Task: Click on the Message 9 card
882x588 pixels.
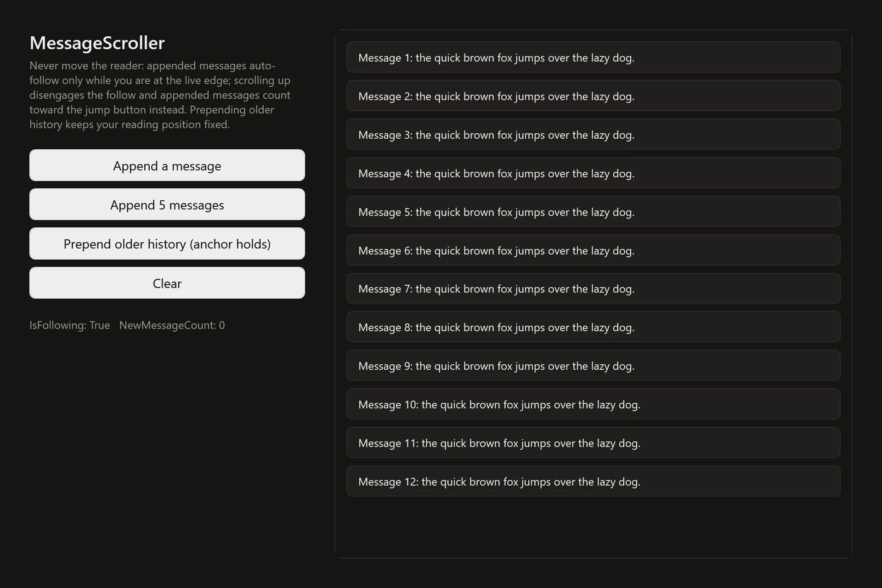Action: point(594,366)
